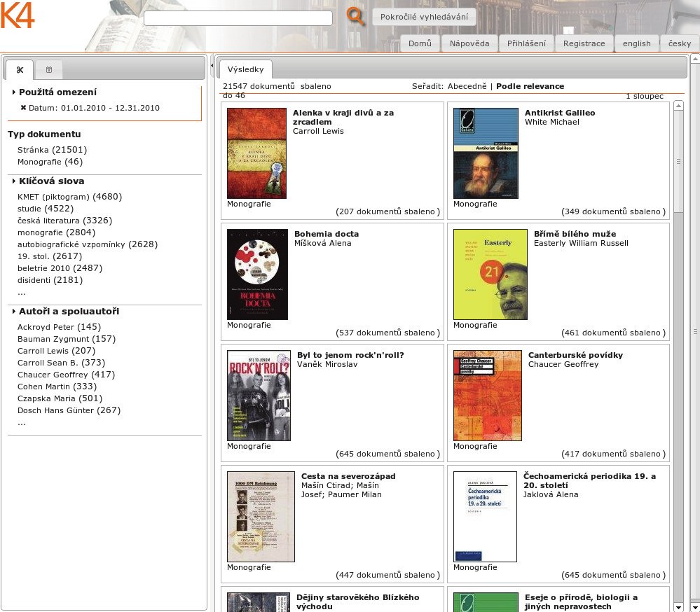Image resolution: width=700 pixels, height=612 pixels.
Task: Click the main search input field
Action: [x=238, y=18]
